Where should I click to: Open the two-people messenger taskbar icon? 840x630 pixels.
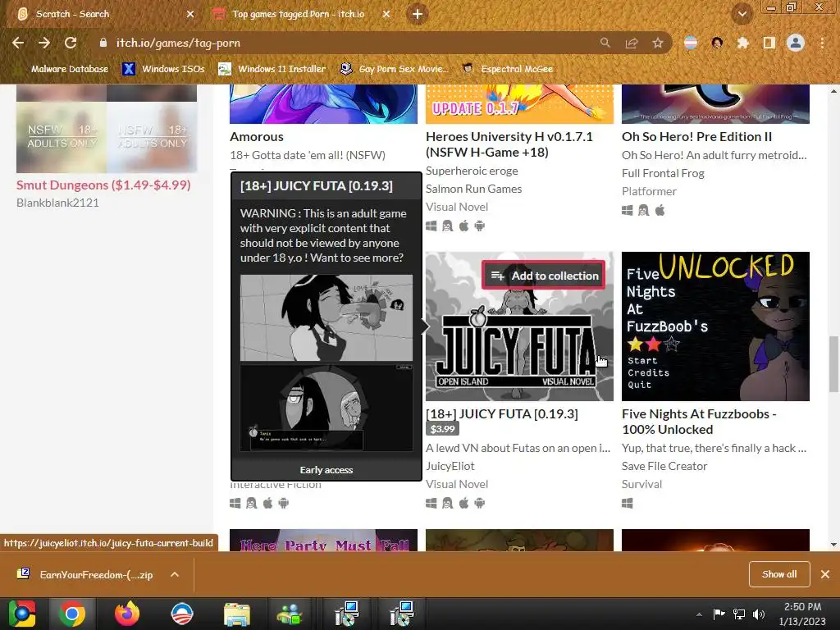pyautogui.click(x=290, y=614)
